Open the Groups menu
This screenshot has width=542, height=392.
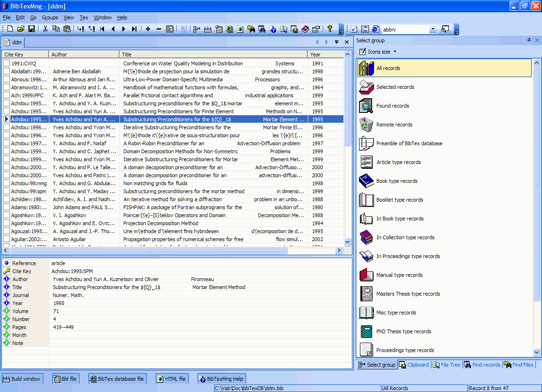coord(50,17)
